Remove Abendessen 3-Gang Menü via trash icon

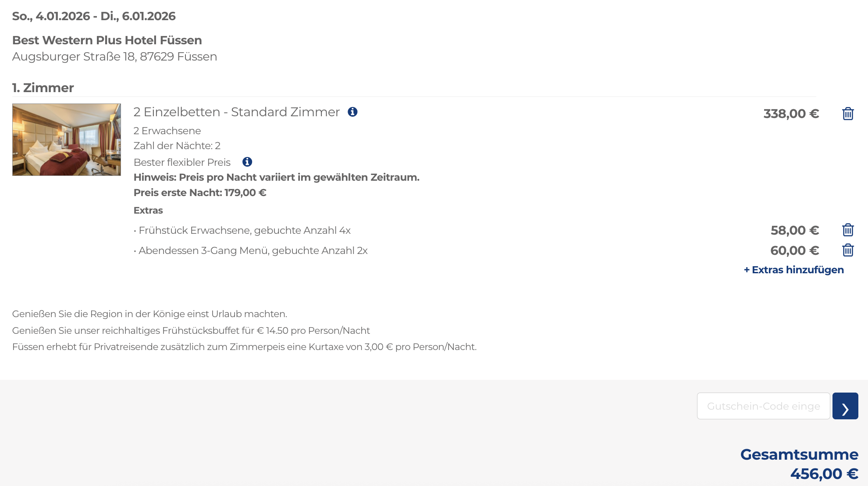[x=848, y=250]
